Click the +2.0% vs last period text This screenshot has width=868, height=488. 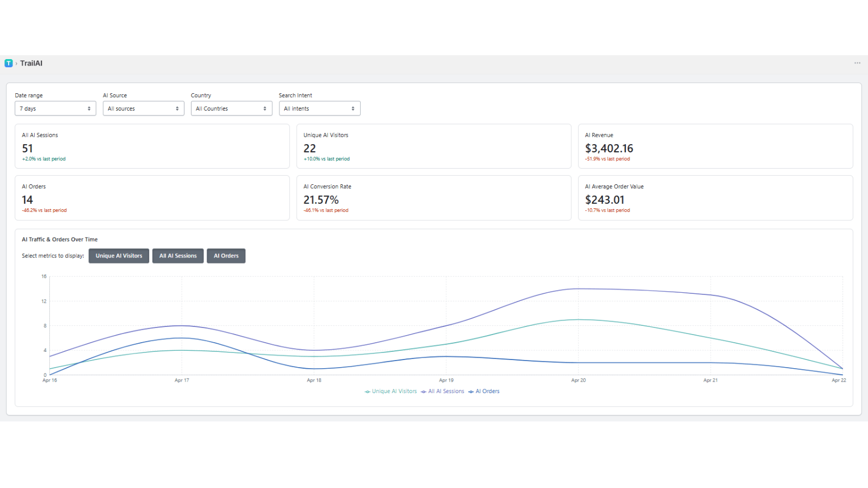point(44,159)
